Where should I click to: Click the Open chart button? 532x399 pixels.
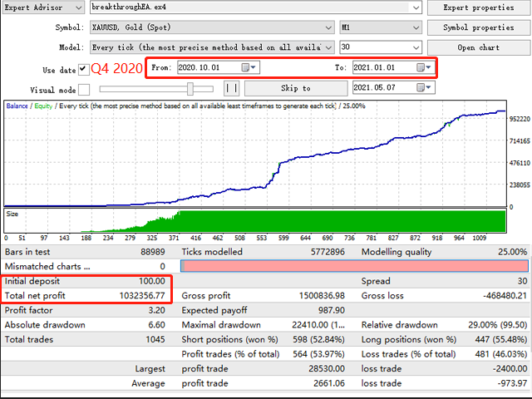point(479,47)
